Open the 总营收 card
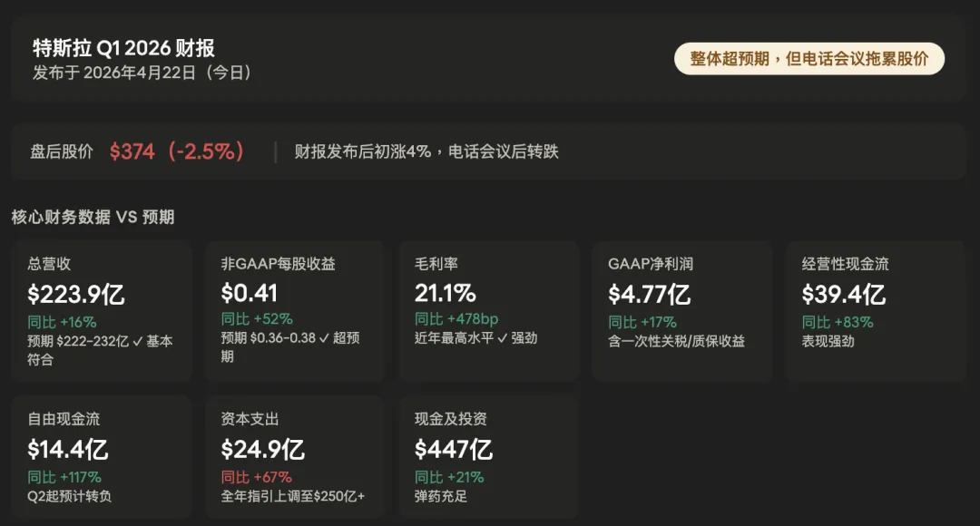The image size is (980, 526). click(x=102, y=311)
